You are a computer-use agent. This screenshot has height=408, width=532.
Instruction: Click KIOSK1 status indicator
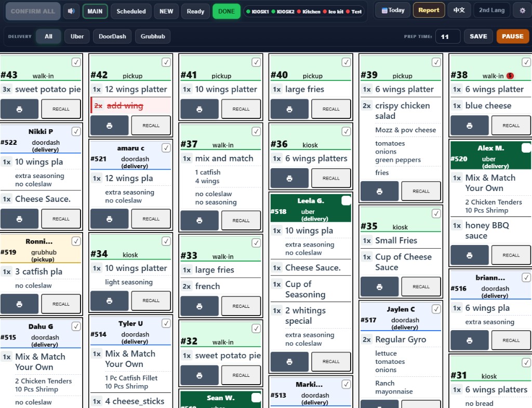pos(258,11)
